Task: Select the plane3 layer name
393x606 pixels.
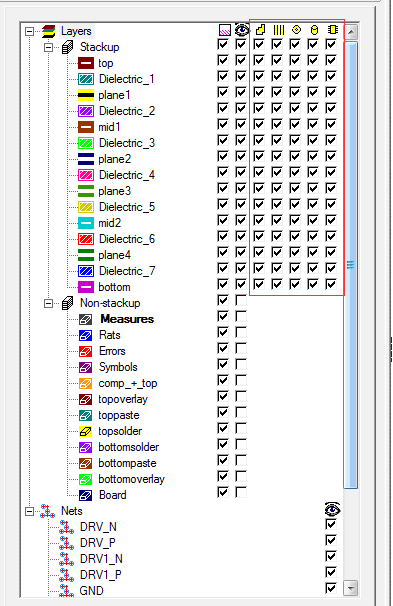Action: pos(114,191)
